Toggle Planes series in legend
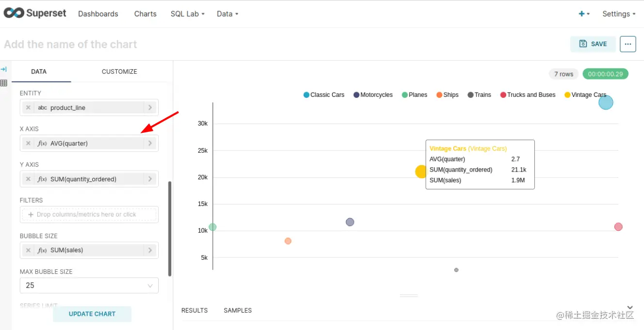 414,95
